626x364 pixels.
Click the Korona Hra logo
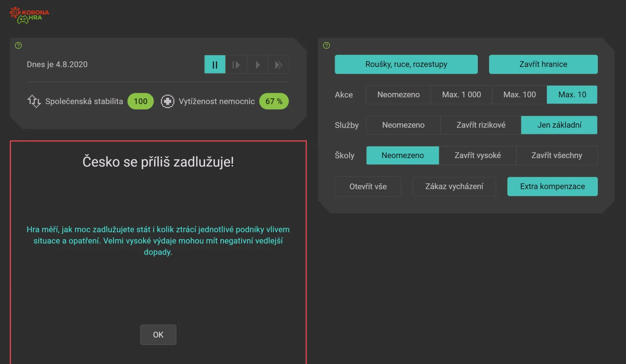click(x=29, y=15)
